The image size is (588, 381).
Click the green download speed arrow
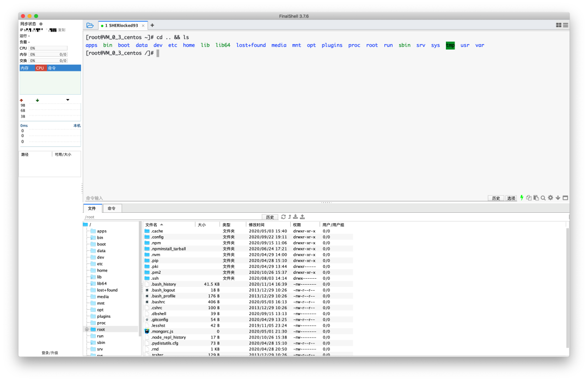coord(37,100)
